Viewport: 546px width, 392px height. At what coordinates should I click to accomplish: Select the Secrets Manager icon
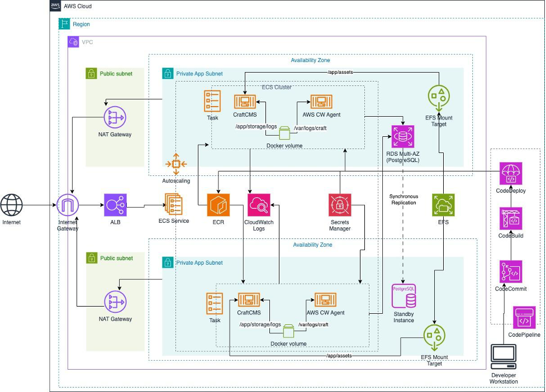pyautogui.click(x=340, y=206)
